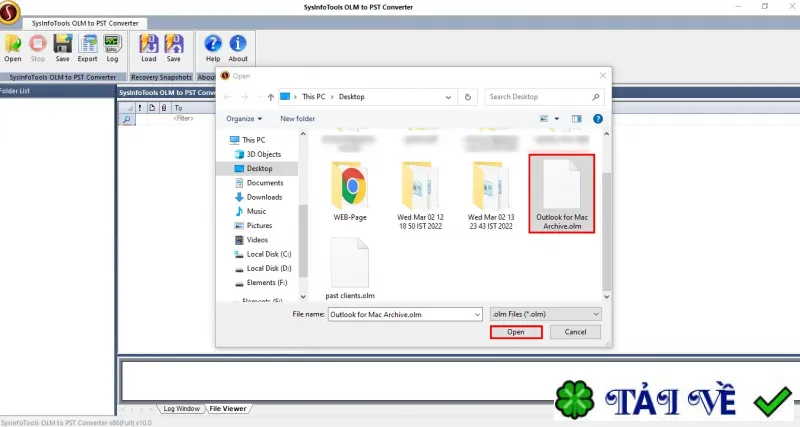Click the attachment column header
800x427 pixels.
point(164,108)
